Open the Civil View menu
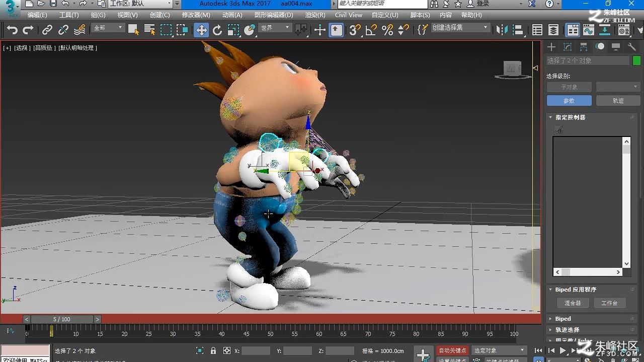Screen dimensions: 644x362 click(x=349, y=15)
